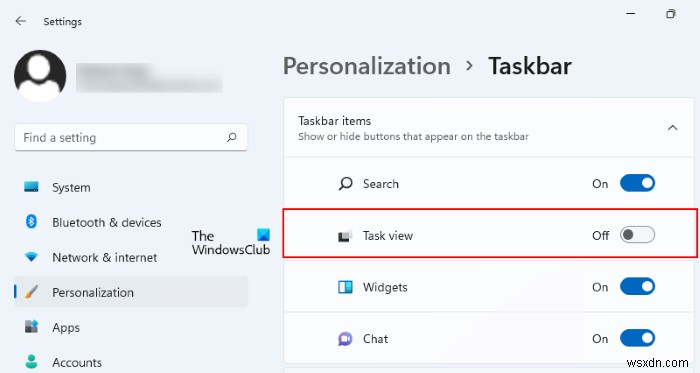This screenshot has width=700, height=373.
Task: Minimize the Settings window
Action: [630, 14]
